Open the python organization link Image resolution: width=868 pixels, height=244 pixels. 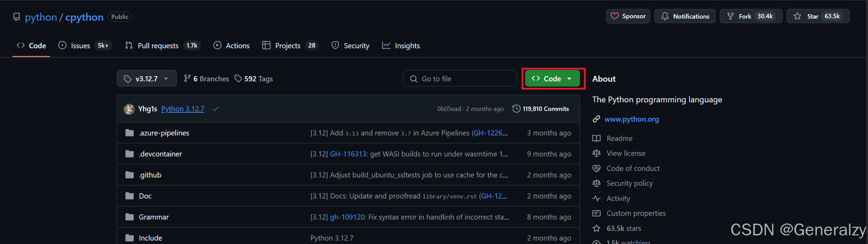coord(41,17)
